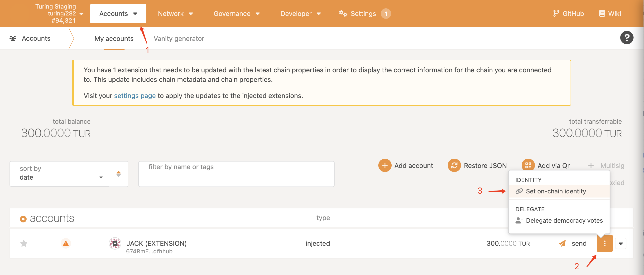The width and height of the screenshot is (644, 275).
Task: Expand JACK account row details
Action: (620, 243)
